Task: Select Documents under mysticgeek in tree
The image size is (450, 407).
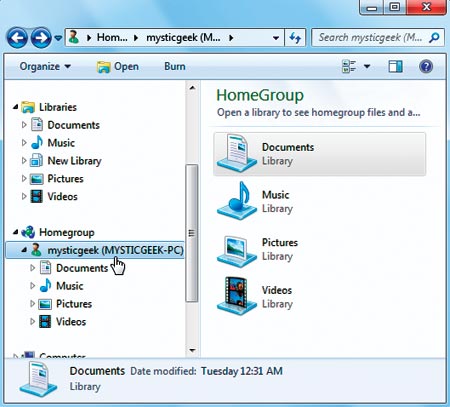Action: point(82,268)
